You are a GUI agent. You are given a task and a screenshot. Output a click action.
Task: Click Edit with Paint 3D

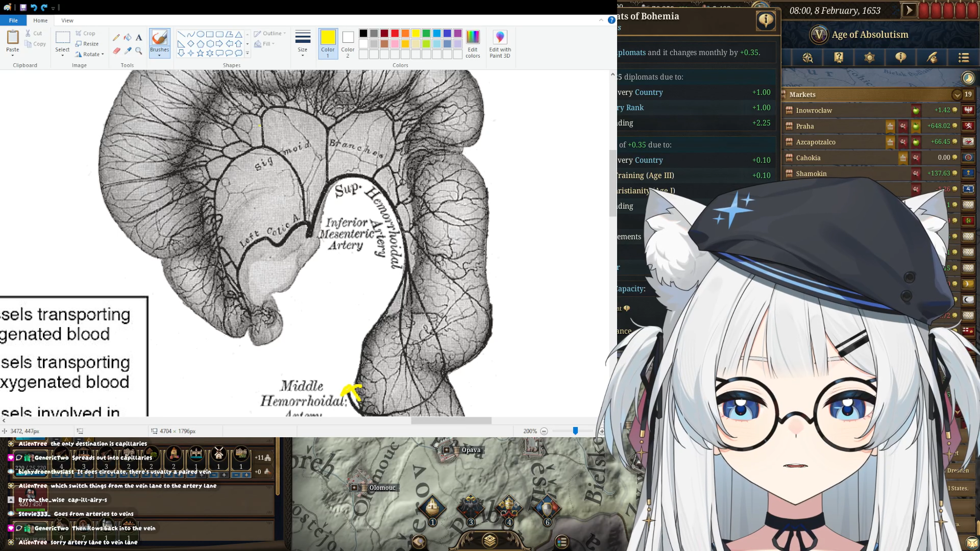(500, 43)
